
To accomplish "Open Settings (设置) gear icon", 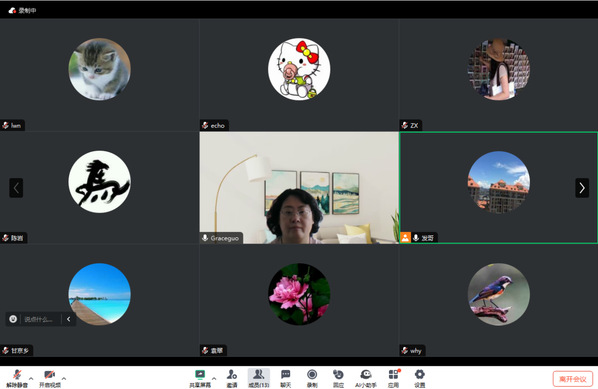I will 420,378.
